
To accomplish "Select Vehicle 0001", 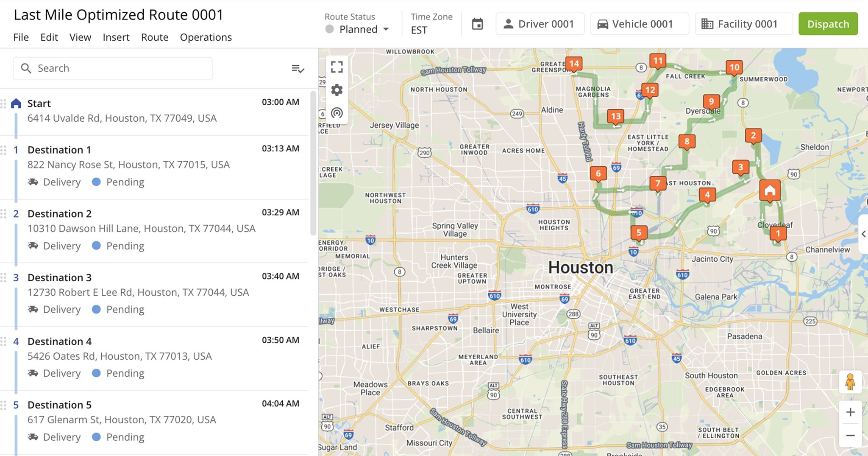I will click(x=639, y=24).
